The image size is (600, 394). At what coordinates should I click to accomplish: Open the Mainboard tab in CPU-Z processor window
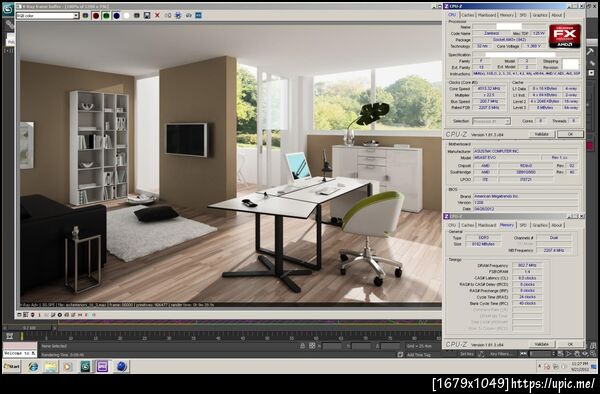(487, 15)
